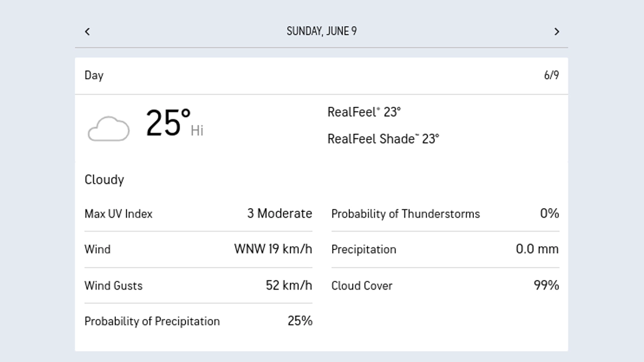Click the 6/9 date label
The height and width of the screenshot is (362, 644).
tap(551, 75)
